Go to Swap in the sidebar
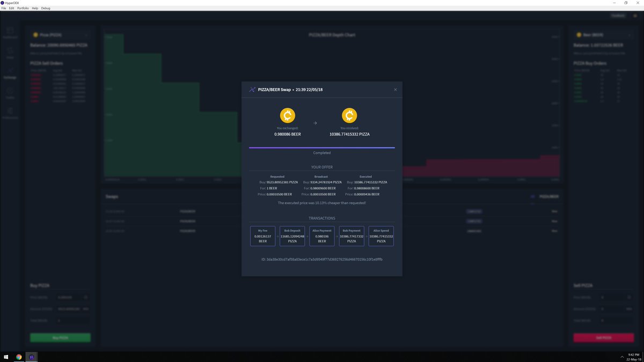The height and width of the screenshot is (362, 644). pyautogui.click(x=10, y=53)
